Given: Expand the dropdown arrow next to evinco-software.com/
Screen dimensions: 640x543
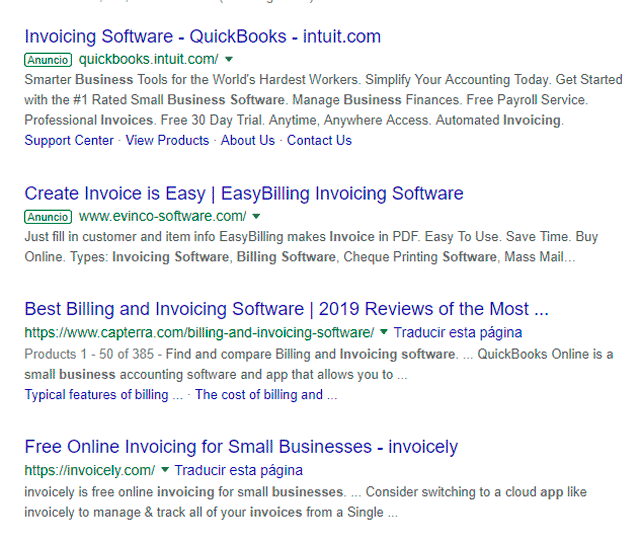Looking at the screenshot, I should click(x=256, y=216).
